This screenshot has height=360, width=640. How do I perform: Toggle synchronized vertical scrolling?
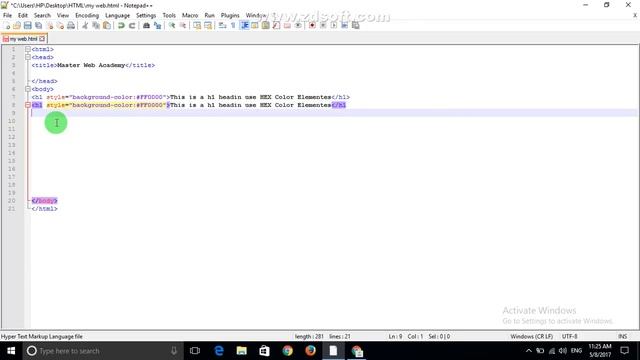[x=197, y=25]
